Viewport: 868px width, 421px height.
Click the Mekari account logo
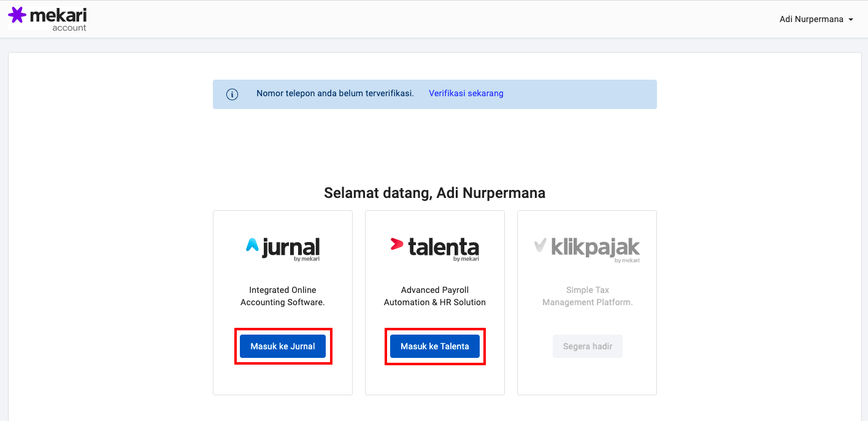tap(47, 19)
